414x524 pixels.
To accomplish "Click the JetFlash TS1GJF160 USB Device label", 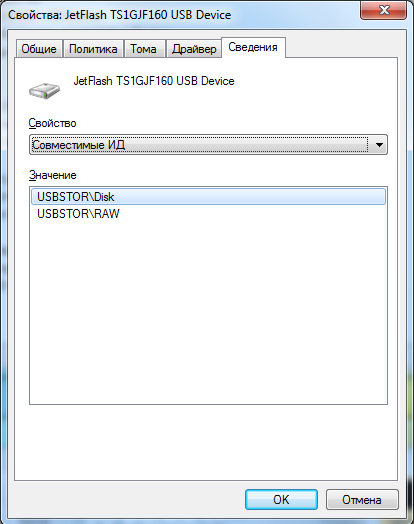I will 154,81.
